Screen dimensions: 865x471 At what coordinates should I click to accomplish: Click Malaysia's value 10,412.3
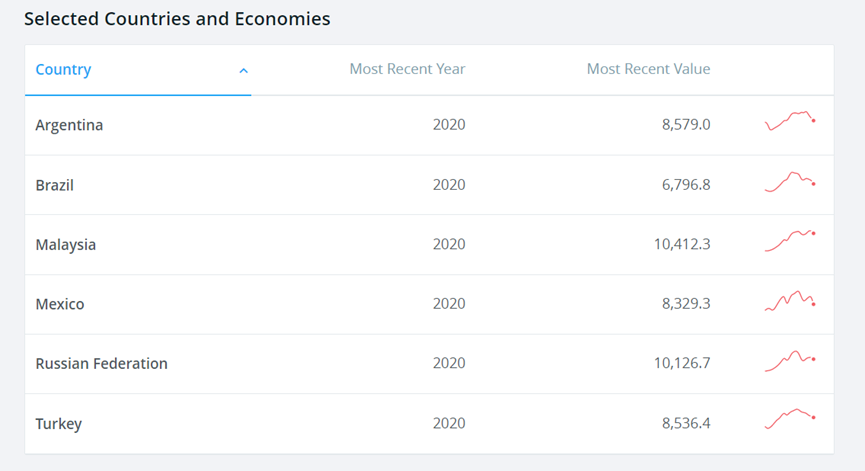(682, 245)
